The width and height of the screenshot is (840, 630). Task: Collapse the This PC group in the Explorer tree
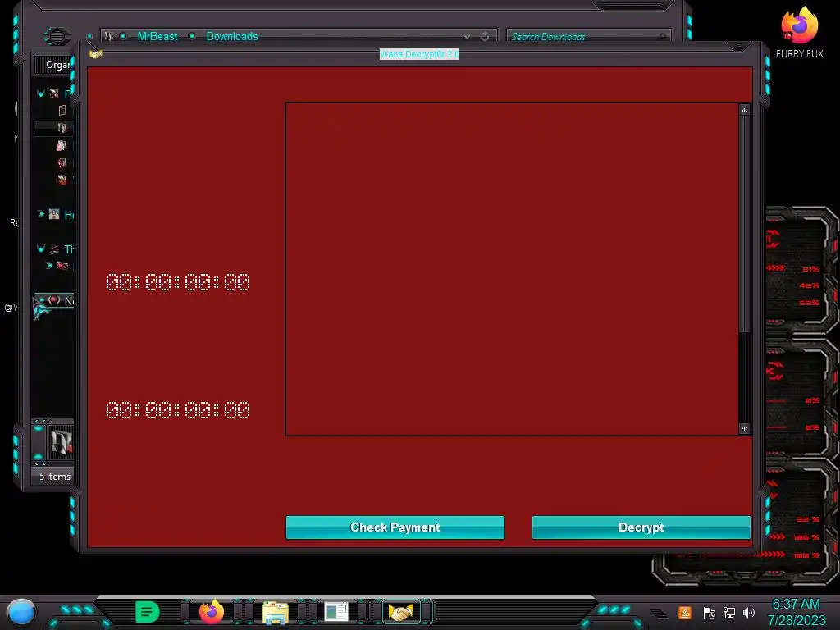[41, 249]
